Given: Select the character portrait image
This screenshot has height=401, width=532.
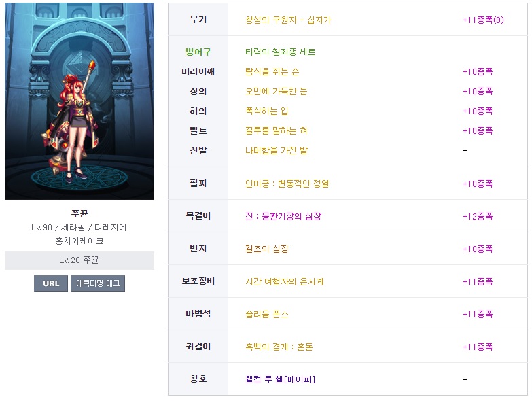Looking at the screenshot, I should point(79,101).
